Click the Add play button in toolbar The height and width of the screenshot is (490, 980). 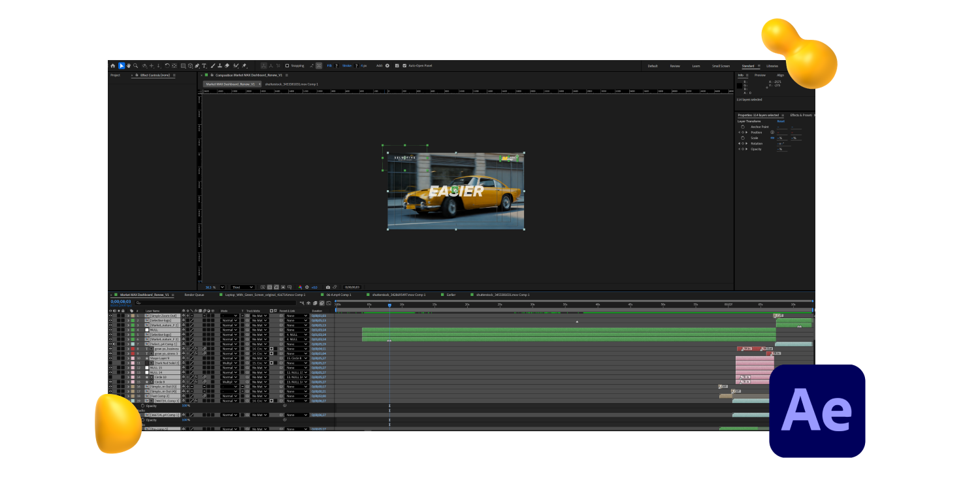pos(387,66)
